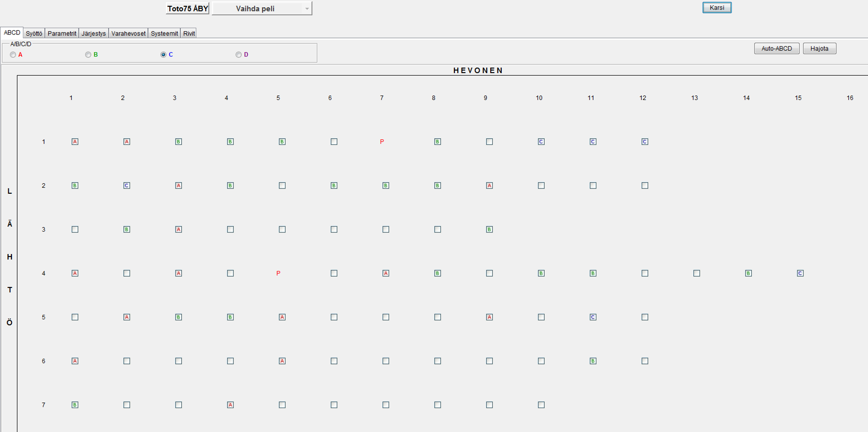Tick empty box for race 1, horse 6

pos(334,142)
